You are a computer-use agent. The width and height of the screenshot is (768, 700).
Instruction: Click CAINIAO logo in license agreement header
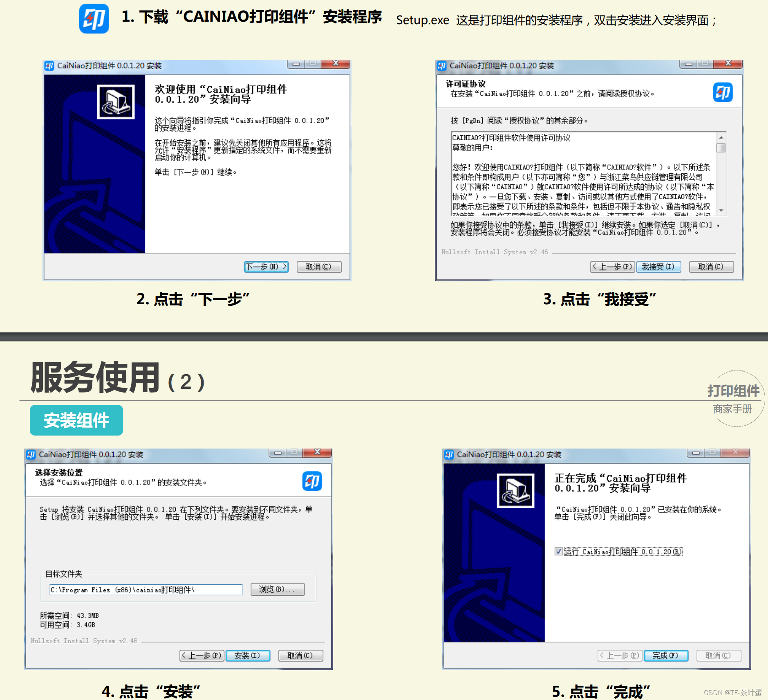723,92
